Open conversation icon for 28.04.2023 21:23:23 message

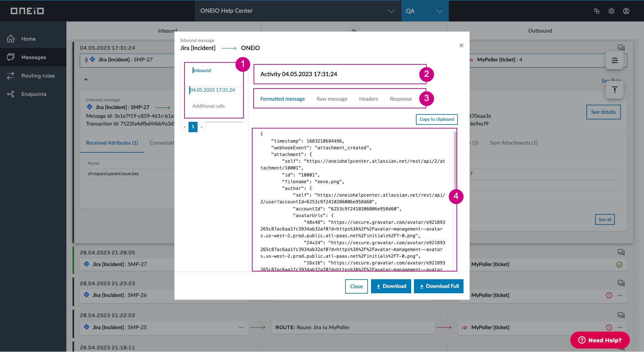coord(621,284)
